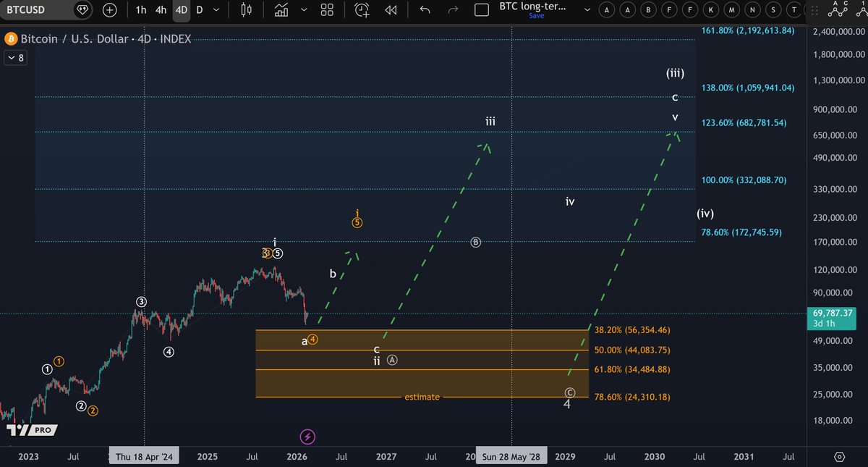Click the TradingView PRO logo
The height and width of the screenshot is (467, 868).
click(31, 429)
